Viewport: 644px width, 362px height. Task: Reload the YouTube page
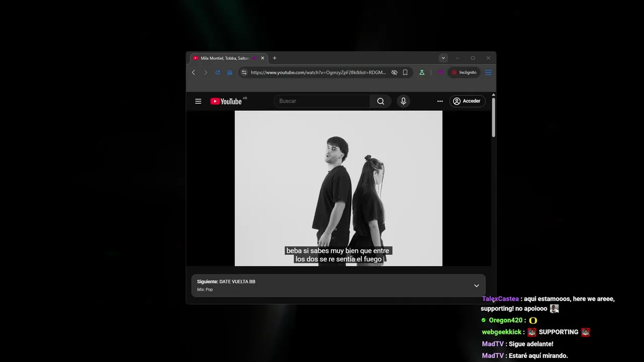click(217, 72)
